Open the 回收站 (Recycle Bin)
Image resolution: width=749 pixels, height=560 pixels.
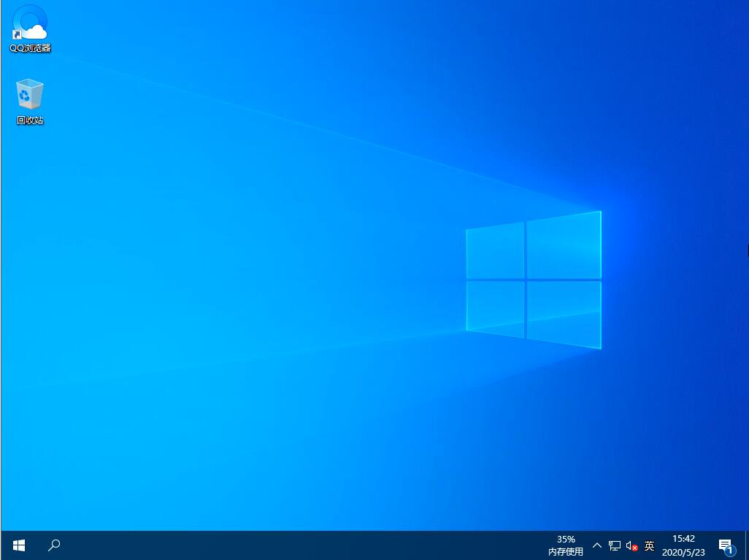[x=29, y=93]
